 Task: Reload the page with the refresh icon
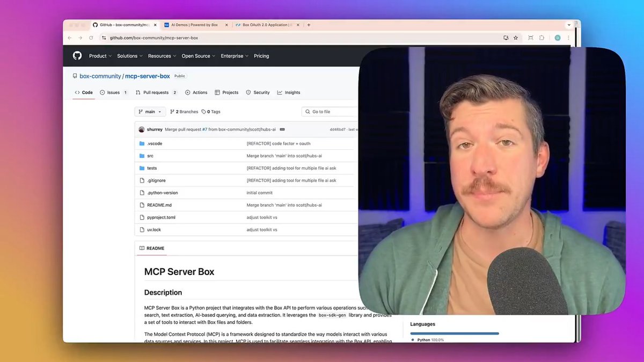pyautogui.click(x=91, y=38)
